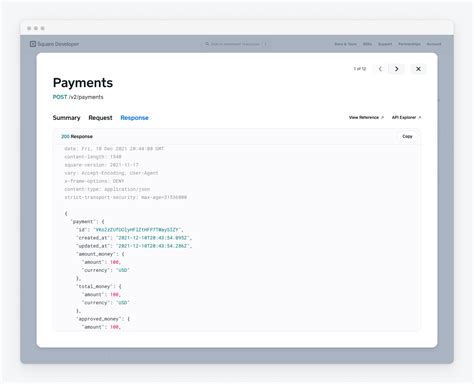Click the "POST /v2/payments" endpoint text
The width and height of the screenshot is (474, 384).
tap(78, 97)
